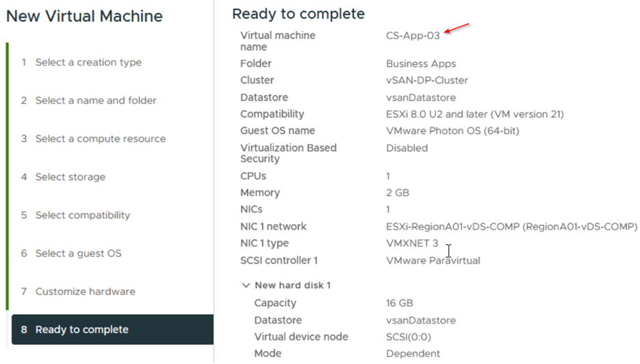Select the vSAN-DP-Cluster cluster value
The width and height of the screenshot is (640, 364).
click(x=427, y=81)
